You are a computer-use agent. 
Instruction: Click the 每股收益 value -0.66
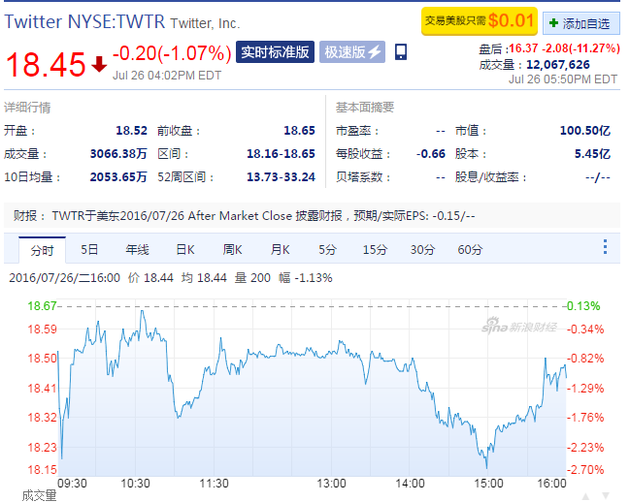[x=431, y=154]
